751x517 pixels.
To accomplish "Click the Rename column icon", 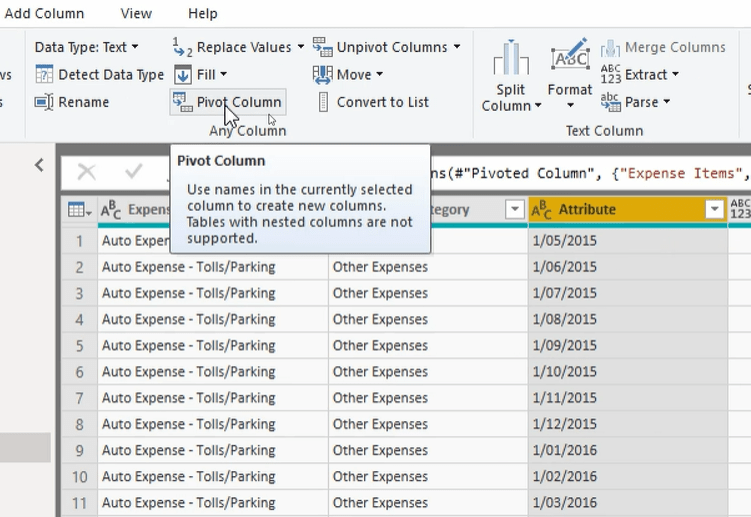I will [44, 102].
